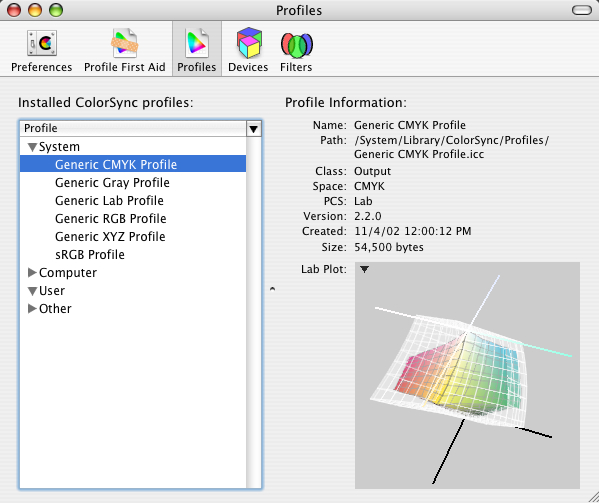This screenshot has width=599, height=503.
Task: Click the toolbar toggle pill button
Action: tap(582, 10)
